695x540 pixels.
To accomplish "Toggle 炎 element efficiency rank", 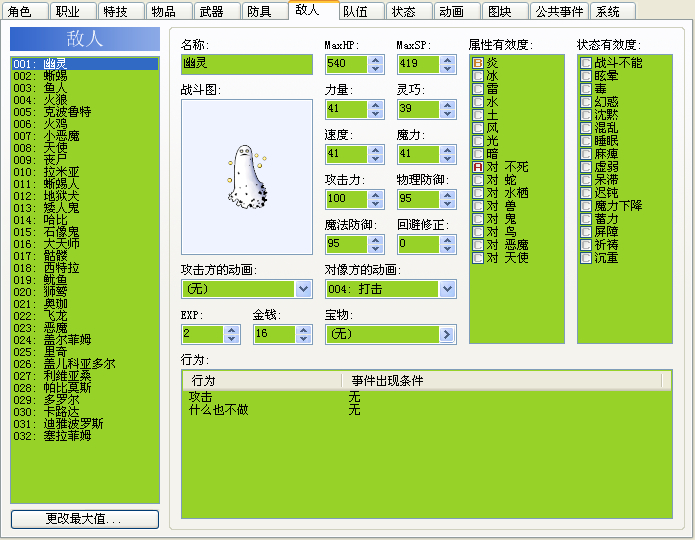I will [x=477, y=63].
